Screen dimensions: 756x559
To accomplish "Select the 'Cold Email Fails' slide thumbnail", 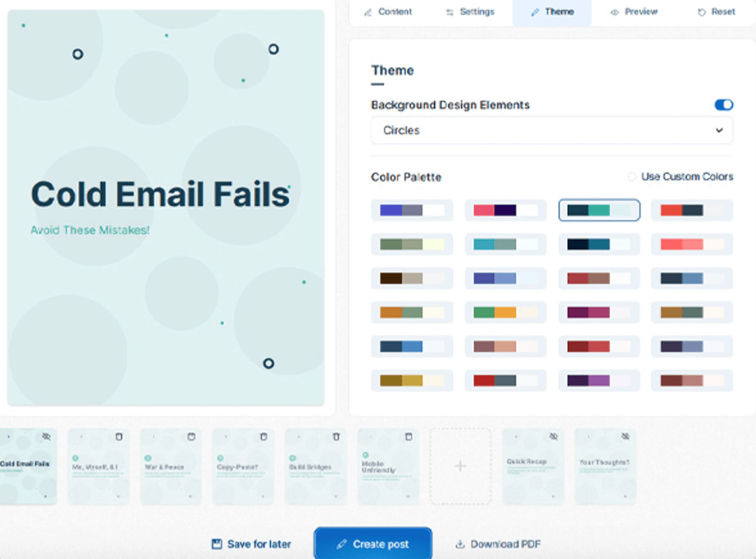I will point(28,467).
